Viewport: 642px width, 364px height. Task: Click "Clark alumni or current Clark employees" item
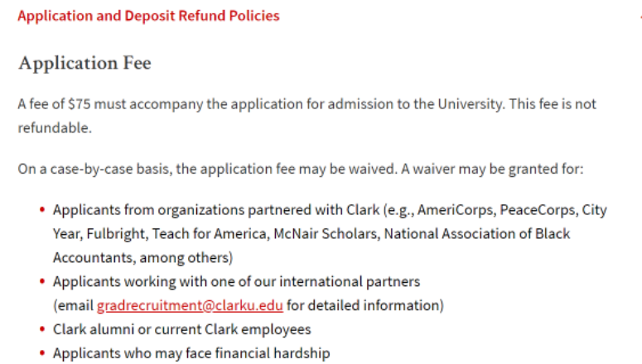(181, 329)
